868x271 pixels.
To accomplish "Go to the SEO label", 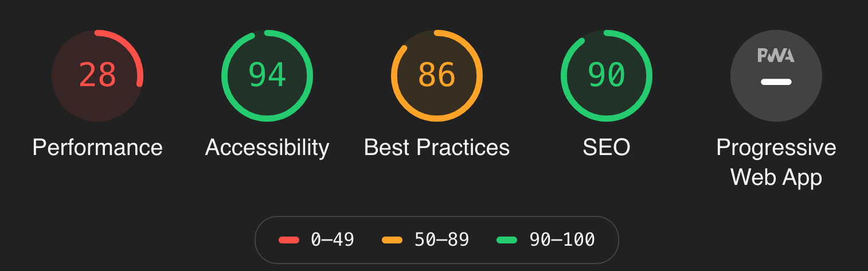I will [607, 148].
